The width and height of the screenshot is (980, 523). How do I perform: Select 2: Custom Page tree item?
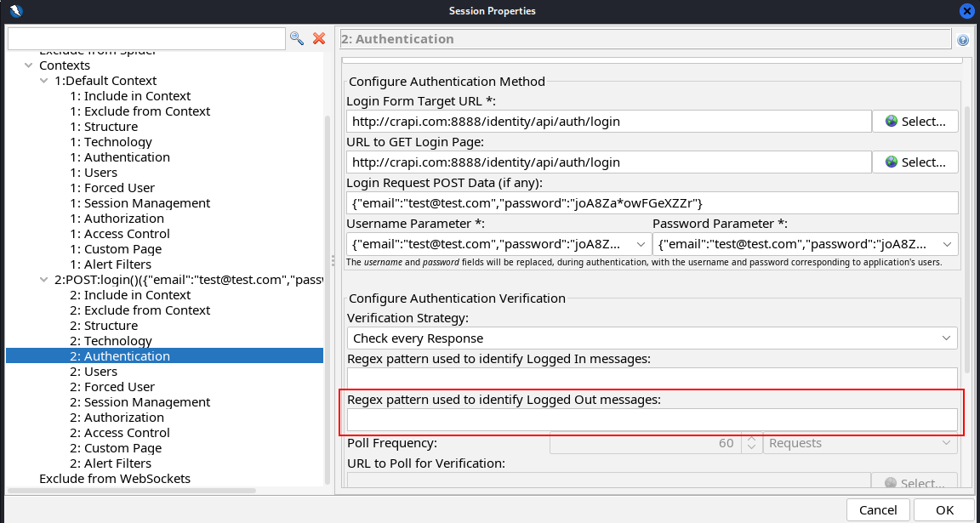click(116, 448)
